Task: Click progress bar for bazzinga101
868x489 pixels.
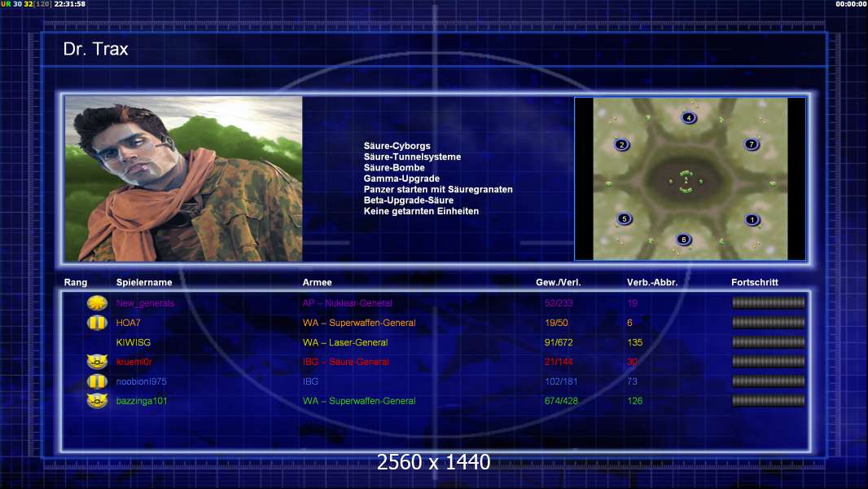Action: (x=769, y=400)
